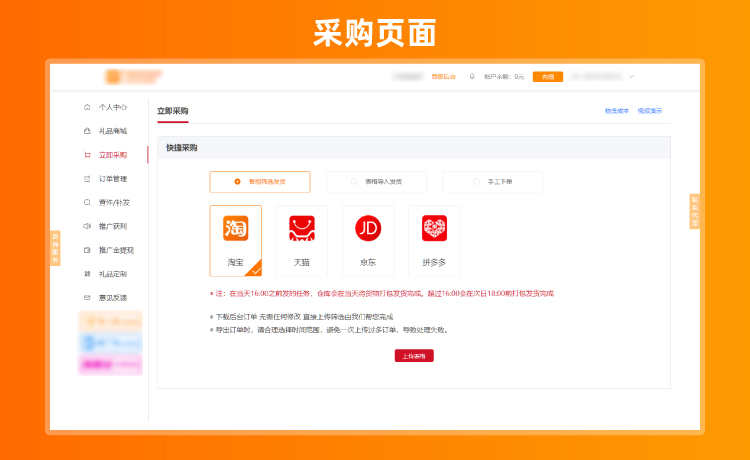The width and height of the screenshot is (750, 460).
Task: Click the cart icon beside 立即采购
Action: click(87, 155)
